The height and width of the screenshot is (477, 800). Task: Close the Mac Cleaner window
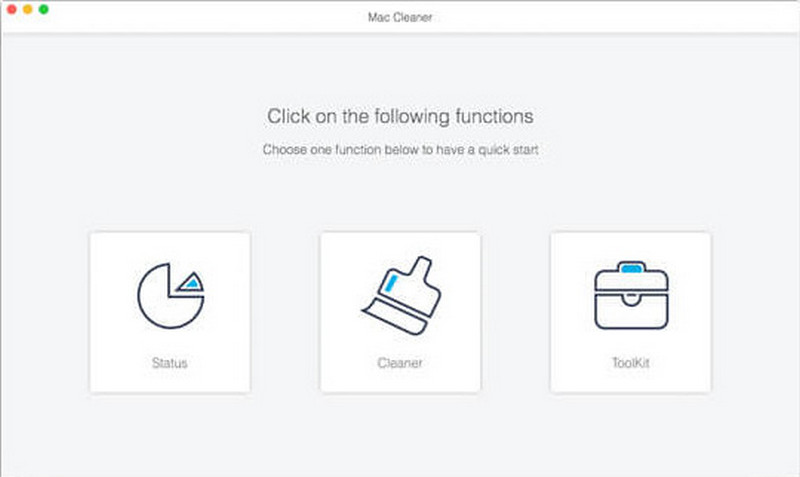tap(12, 9)
